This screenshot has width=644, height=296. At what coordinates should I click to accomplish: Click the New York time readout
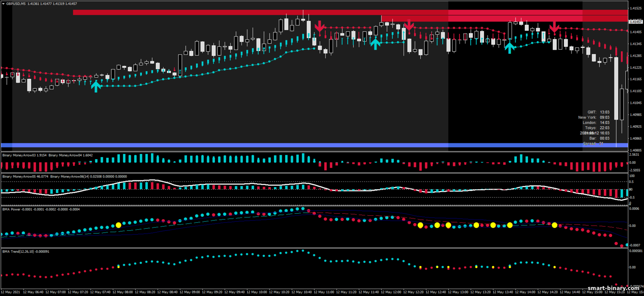click(593, 117)
